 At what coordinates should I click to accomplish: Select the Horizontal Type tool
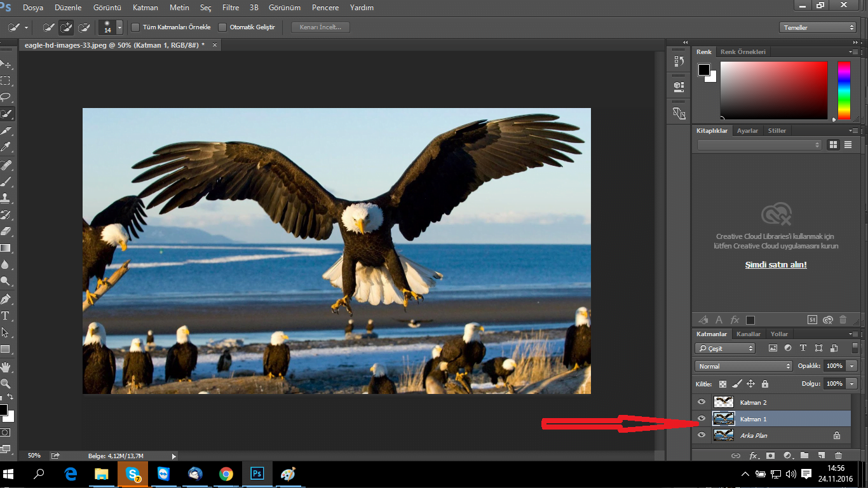pos(6,316)
